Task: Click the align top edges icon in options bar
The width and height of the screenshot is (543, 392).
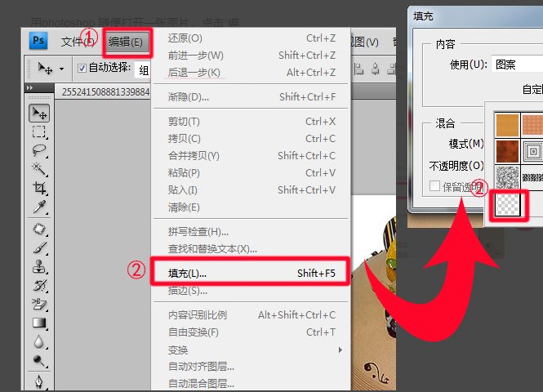Action: coord(358,69)
